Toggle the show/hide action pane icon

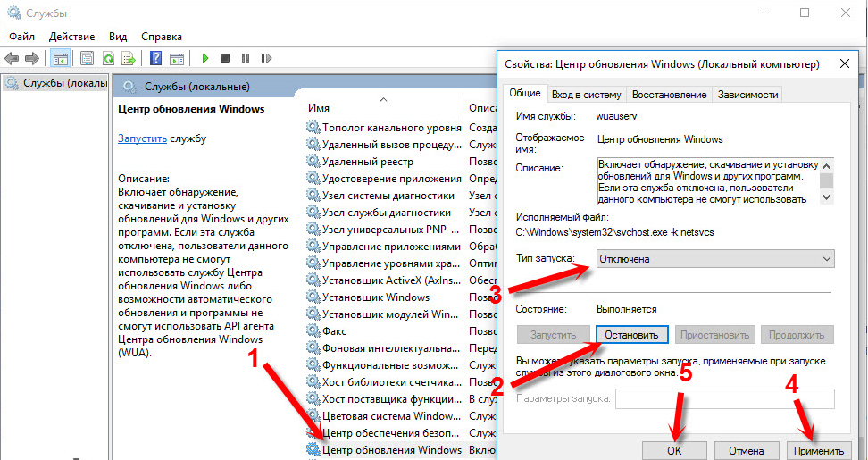pos(177,58)
